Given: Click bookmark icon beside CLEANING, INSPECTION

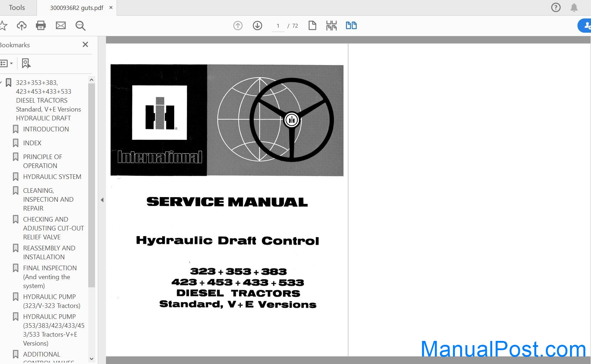Looking at the screenshot, I should point(16,191).
